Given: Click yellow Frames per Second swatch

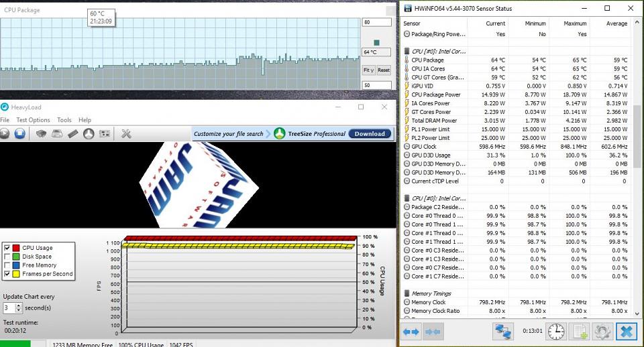Looking at the screenshot, I should [16, 273].
